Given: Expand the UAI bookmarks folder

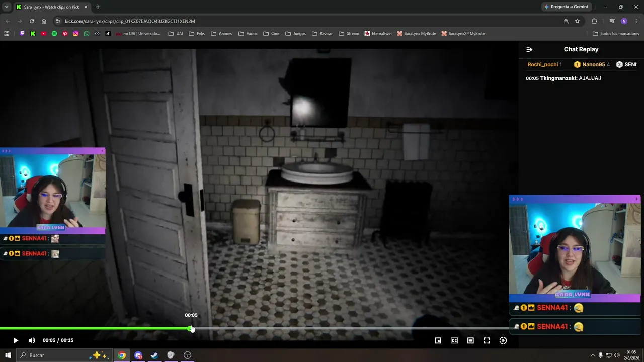Looking at the screenshot, I should point(176,34).
